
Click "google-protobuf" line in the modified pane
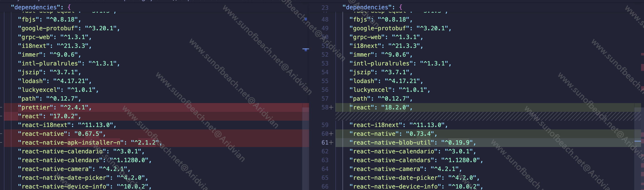(x=400, y=28)
